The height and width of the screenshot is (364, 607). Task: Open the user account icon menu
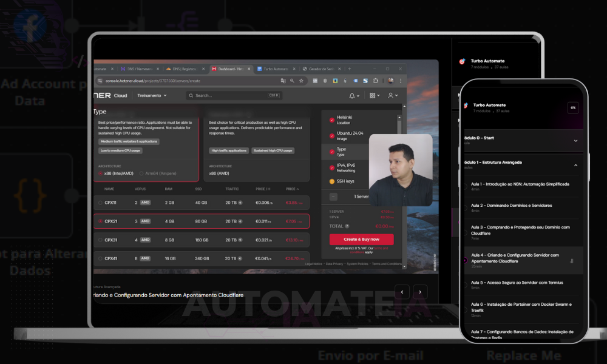[392, 96]
